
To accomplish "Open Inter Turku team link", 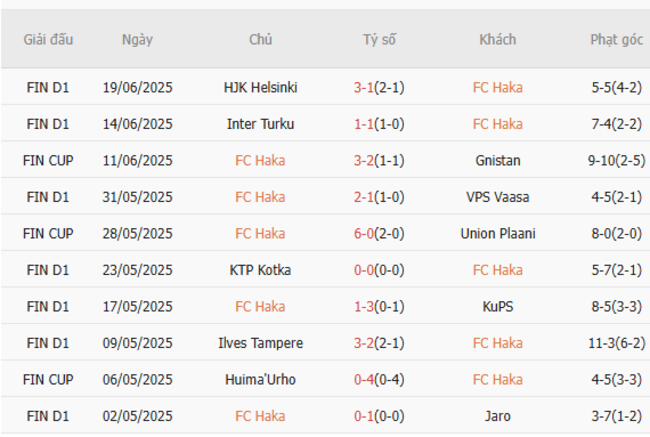I will tap(261, 124).
